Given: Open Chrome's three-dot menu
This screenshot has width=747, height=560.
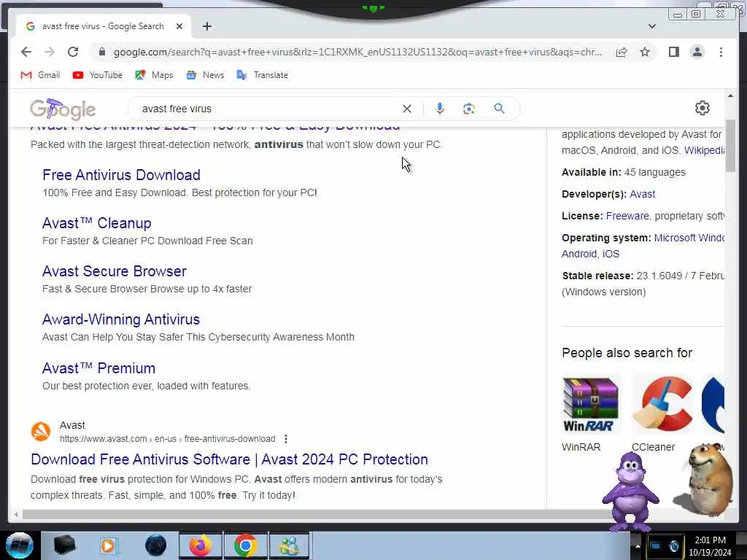Looking at the screenshot, I should click(721, 52).
